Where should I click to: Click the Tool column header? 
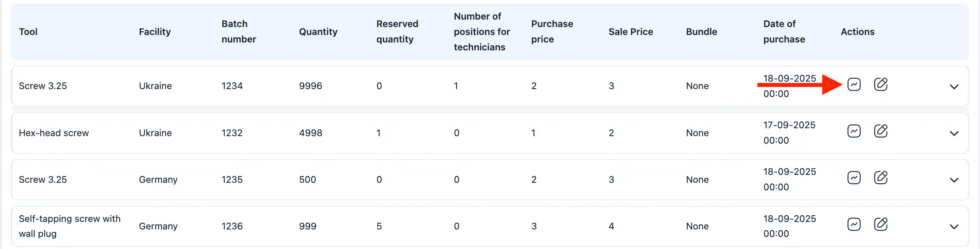tap(28, 32)
